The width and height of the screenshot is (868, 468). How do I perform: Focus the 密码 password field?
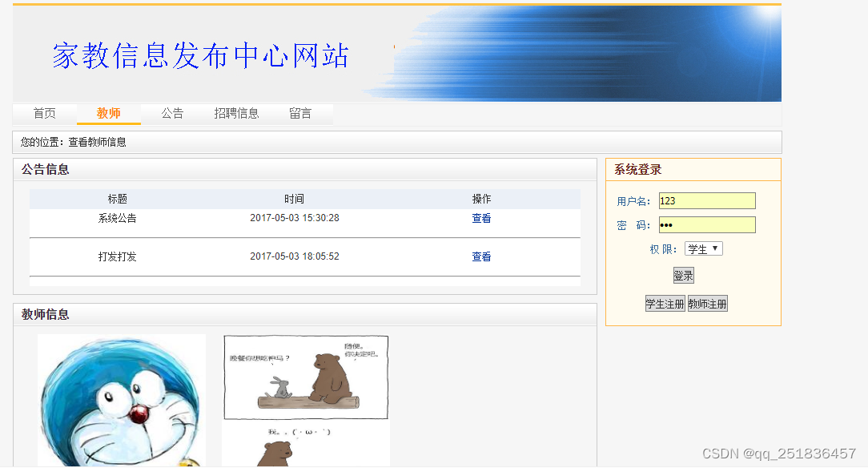click(x=707, y=225)
